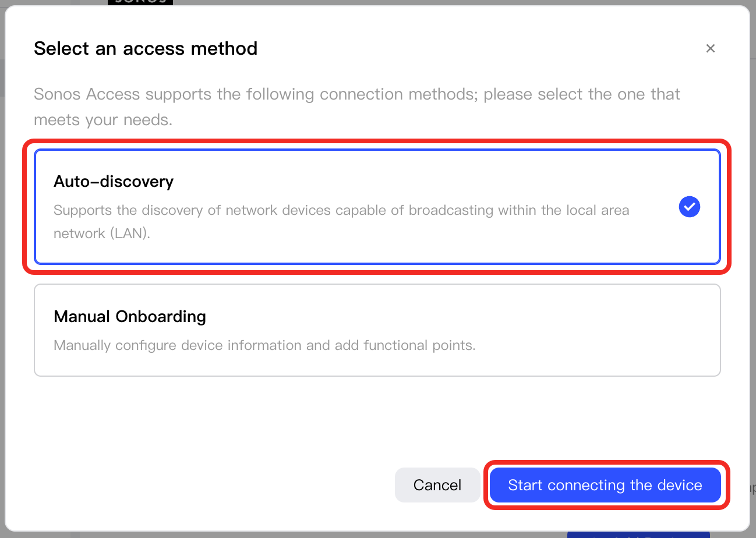Choose the Manual Onboarding option card
Image resolution: width=756 pixels, height=538 pixels.
point(377,330)
